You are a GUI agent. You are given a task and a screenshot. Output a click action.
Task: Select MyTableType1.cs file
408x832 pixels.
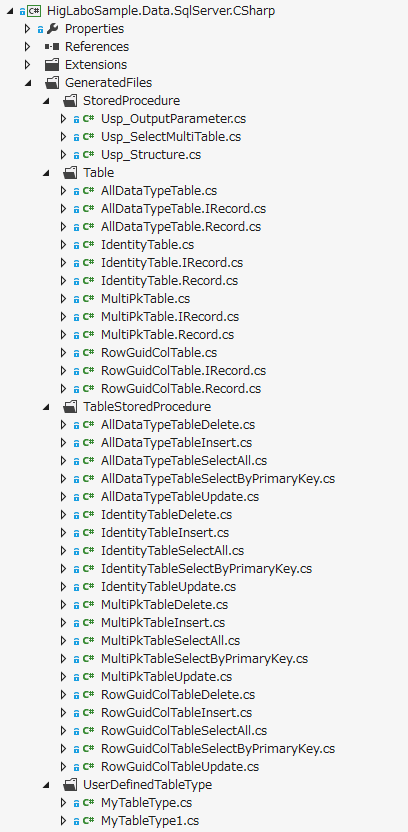coord(150,820)
